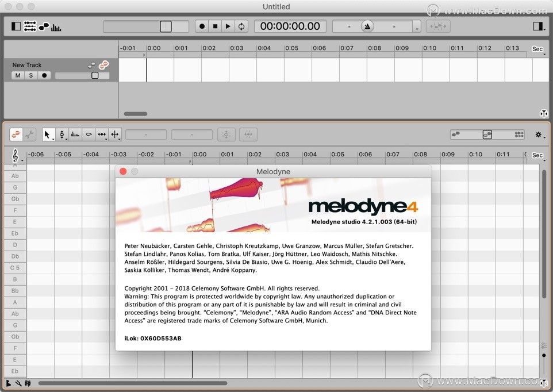Close the Melodyne about dialog
This screenshot has height=392, width=553.
click(123, 171)
